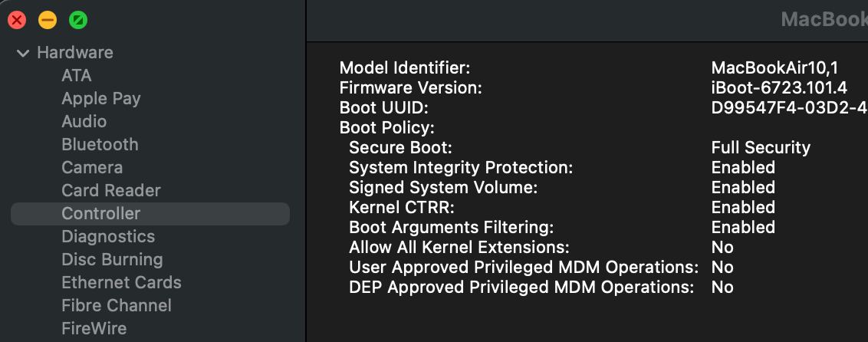Select Camera in the sidebar
This screenshot has height=342, width=868.
coord(92,167)
